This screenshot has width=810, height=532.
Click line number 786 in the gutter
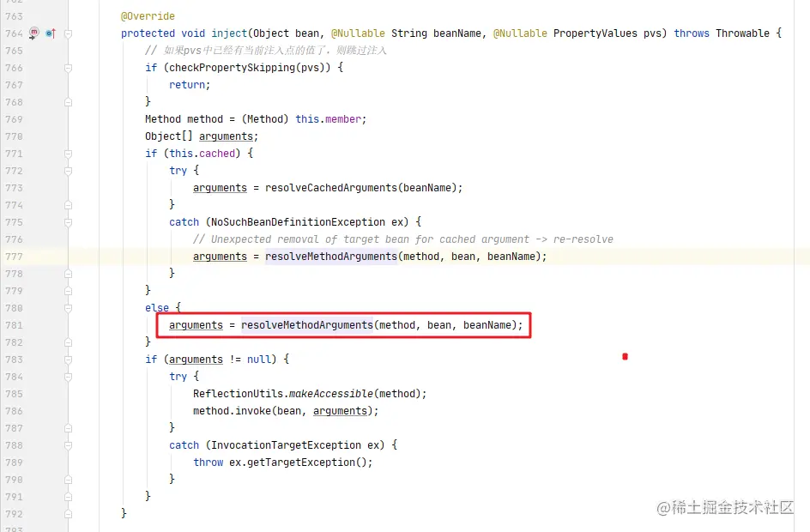click(x=14, y=411)
